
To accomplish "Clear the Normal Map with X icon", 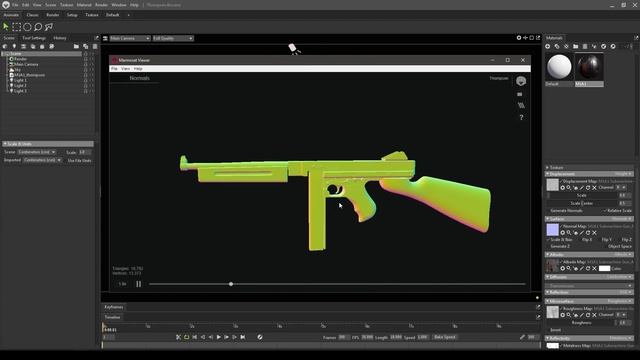I will click(594, 233).
